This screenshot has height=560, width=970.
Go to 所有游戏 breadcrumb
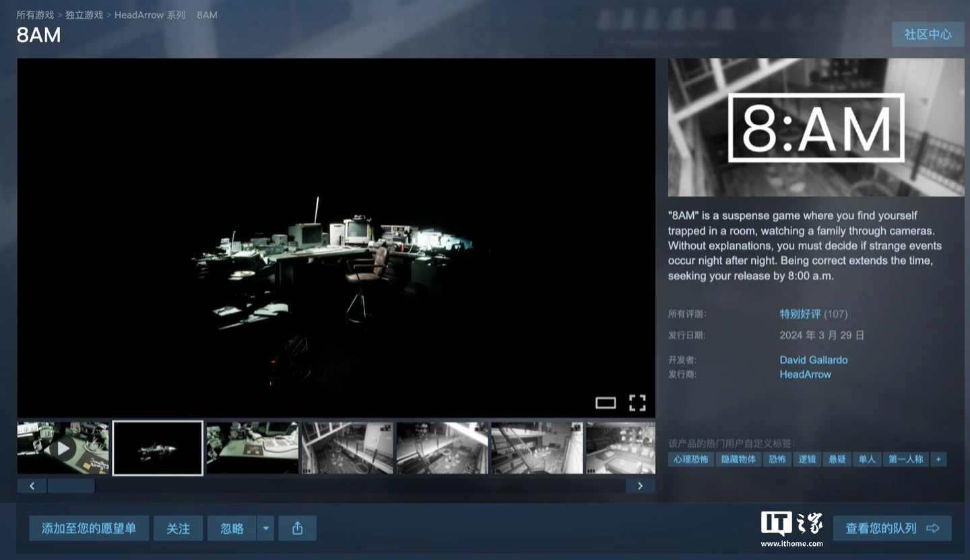point(35,15)
